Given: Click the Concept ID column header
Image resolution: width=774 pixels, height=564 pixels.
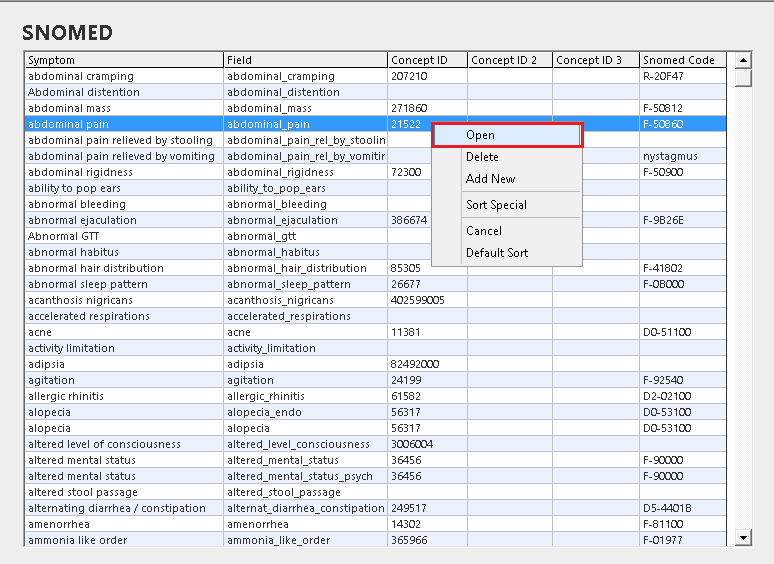Looking at the screenshot, I should [x=427, y=60].
